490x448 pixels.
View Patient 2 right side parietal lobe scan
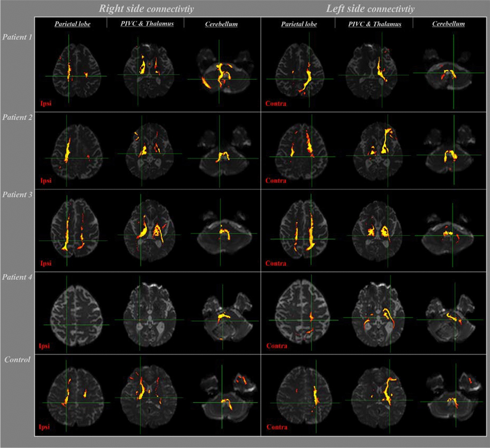click(77, 152)
